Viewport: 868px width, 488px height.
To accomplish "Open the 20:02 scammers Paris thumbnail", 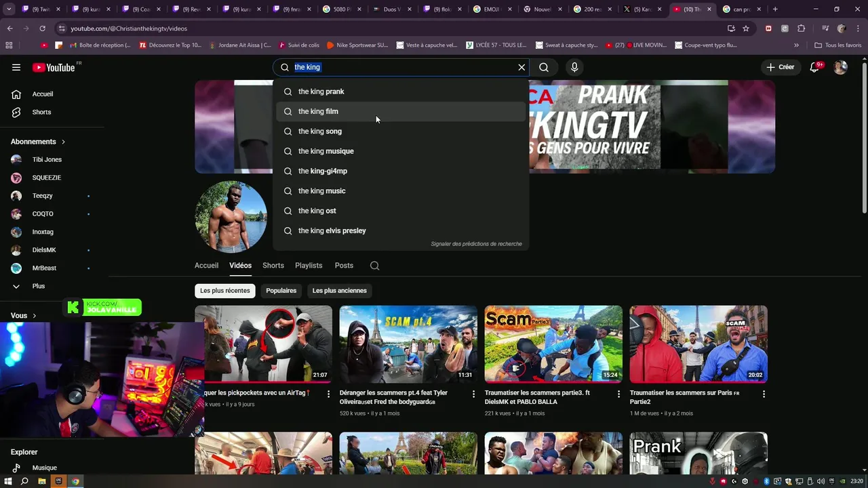I will [x=698, y=344].
